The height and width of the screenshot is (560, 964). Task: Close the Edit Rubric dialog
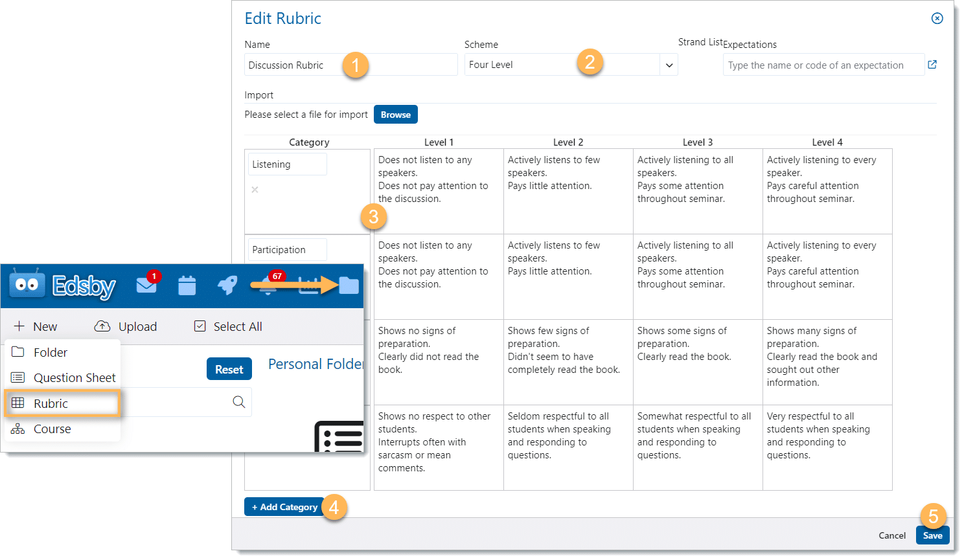click(x=937, y=18)
